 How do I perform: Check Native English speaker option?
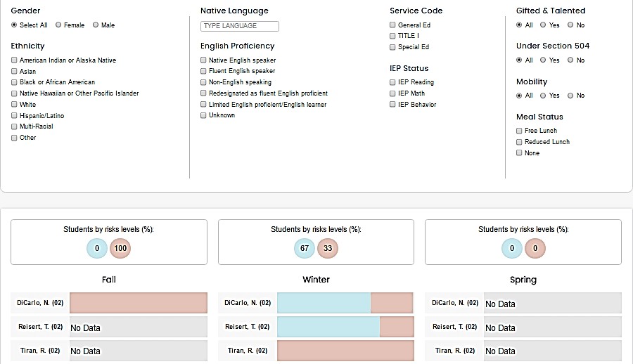pyautogui.click(x=203, y=60)
